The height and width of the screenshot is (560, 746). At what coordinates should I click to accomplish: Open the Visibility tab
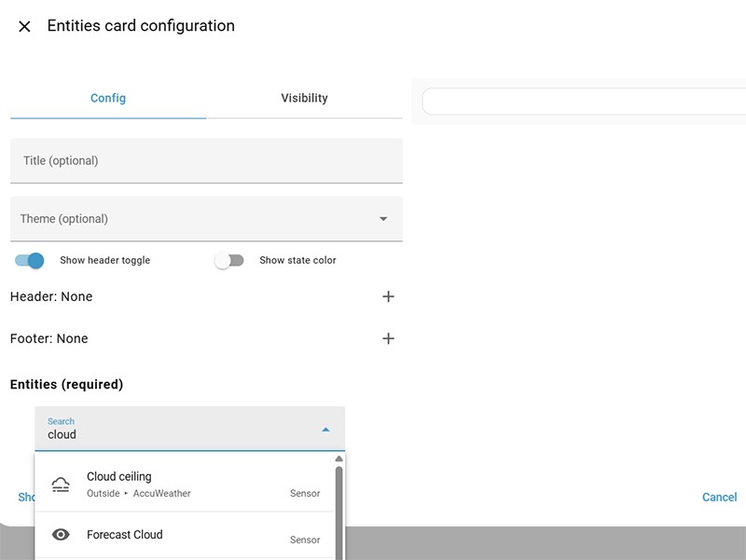point(304,98)
